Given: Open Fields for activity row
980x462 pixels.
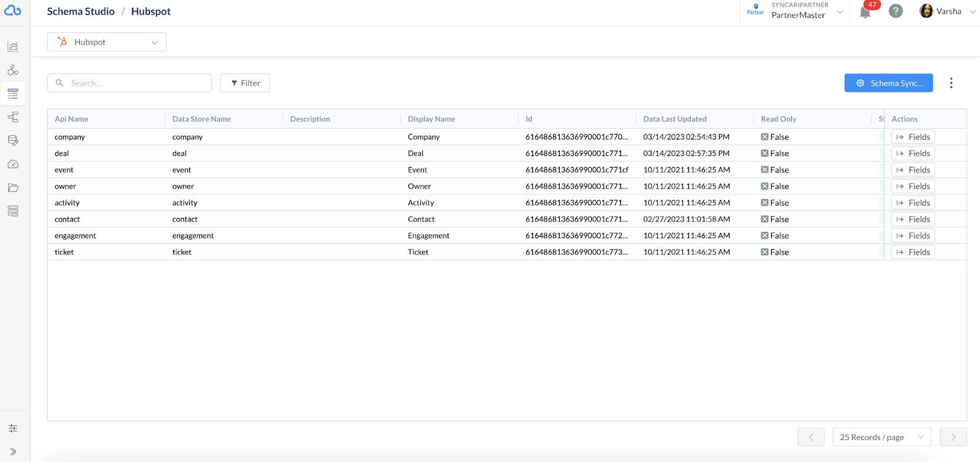Looking at the screenshot, I should pos(913,203).
